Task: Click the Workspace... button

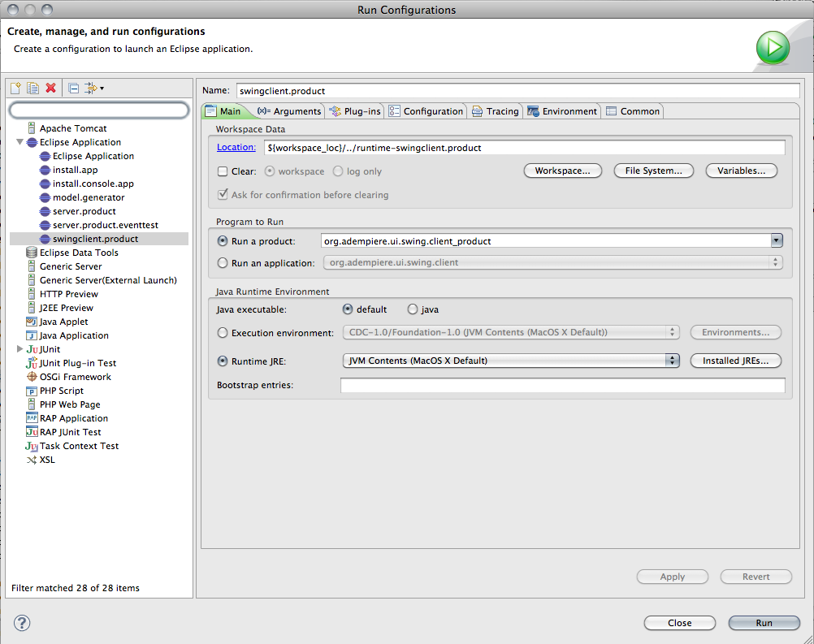Action: pos(563,171)
